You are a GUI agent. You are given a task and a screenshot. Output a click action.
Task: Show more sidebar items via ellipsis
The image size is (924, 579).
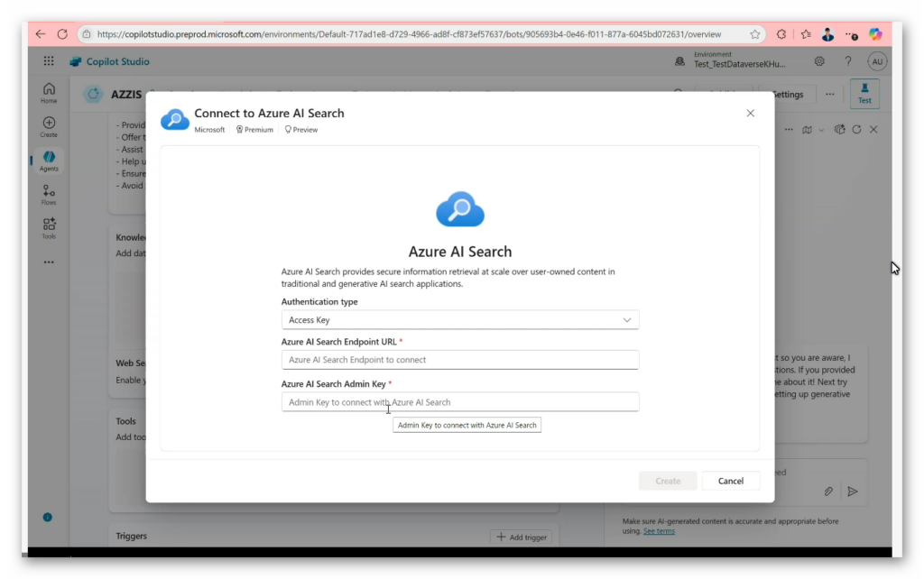coord(49,262)
